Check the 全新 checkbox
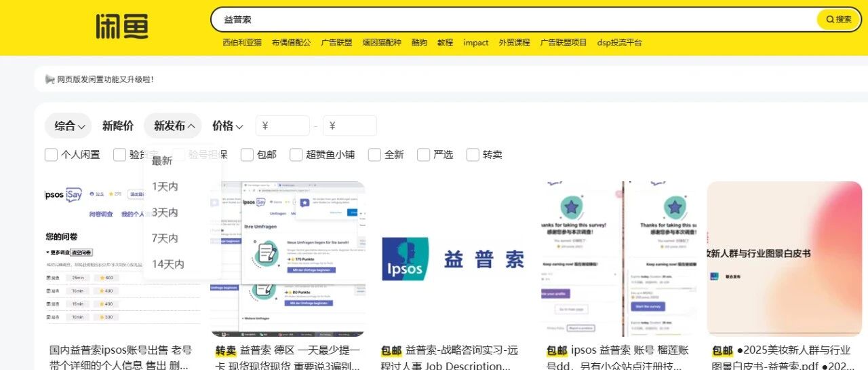The height and width of the screenshot is (370, 868). tap(374, 155)
